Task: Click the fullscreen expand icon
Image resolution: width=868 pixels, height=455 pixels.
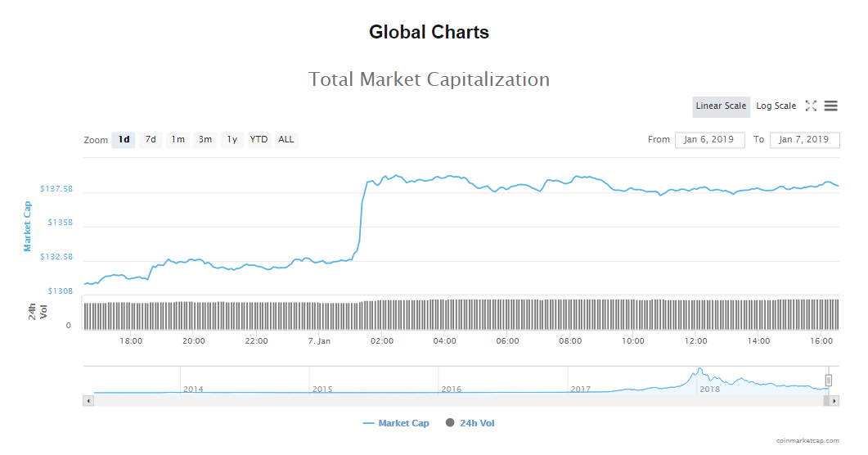Action: tap(811, 106)
